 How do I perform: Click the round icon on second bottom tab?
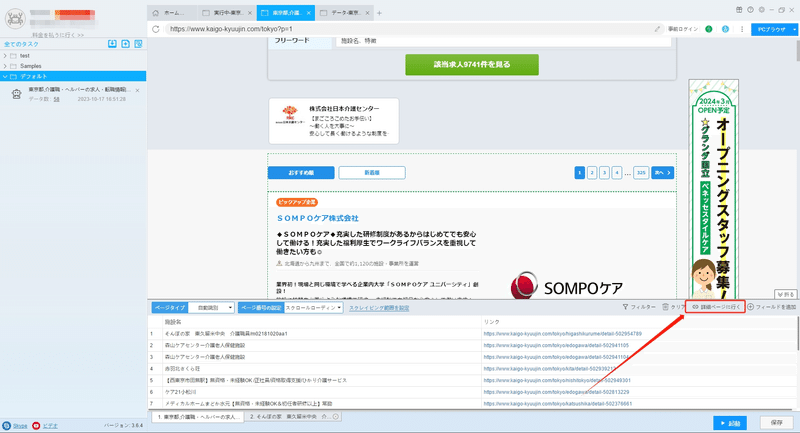(336, 417)
